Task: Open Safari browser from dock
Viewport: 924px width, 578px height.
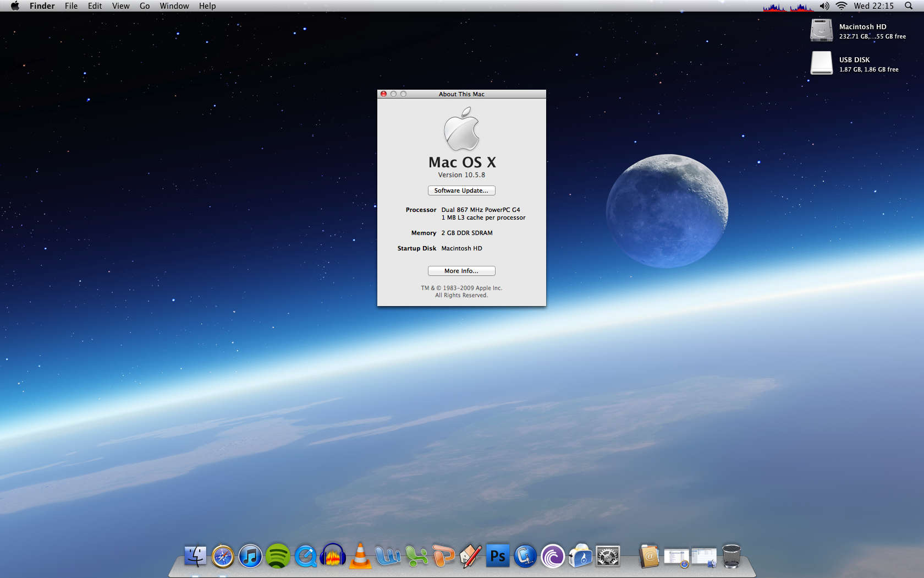Action: [223, 557]
